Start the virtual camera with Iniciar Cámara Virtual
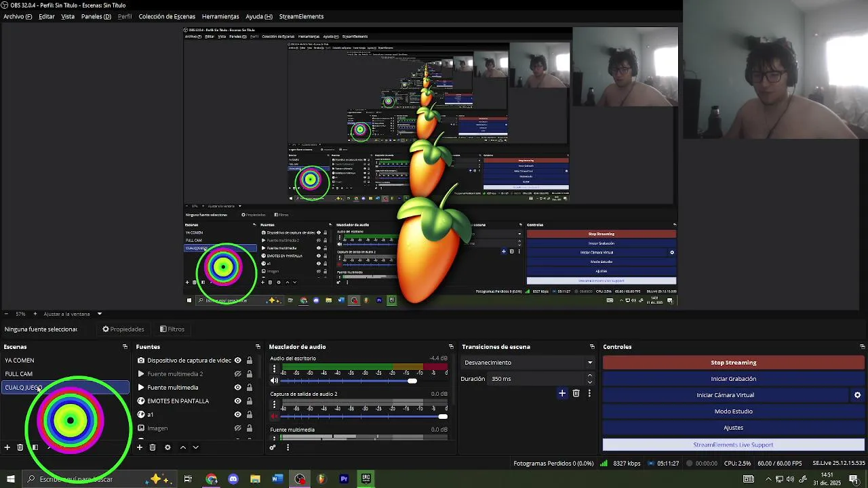Screen dimensions: 868x488 [725, 395]
